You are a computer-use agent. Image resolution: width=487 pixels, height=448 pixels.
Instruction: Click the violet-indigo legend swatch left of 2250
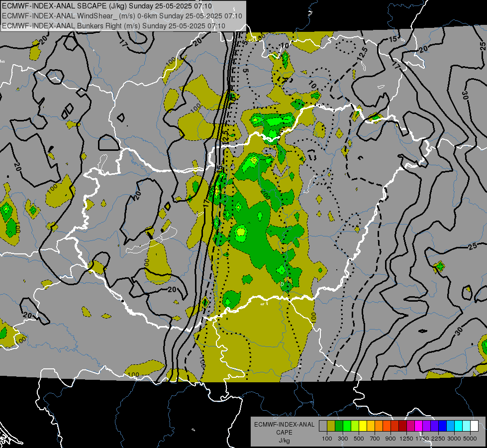click(434, 426)
